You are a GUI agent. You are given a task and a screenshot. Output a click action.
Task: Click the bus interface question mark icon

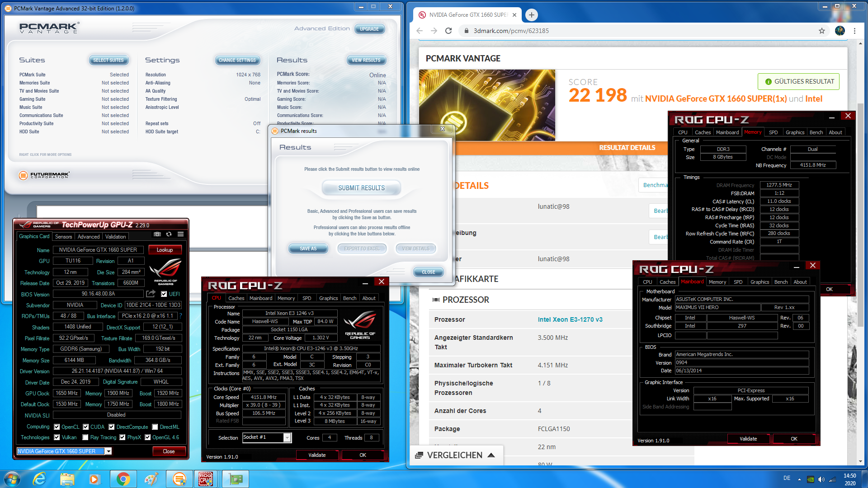[180, 316]
